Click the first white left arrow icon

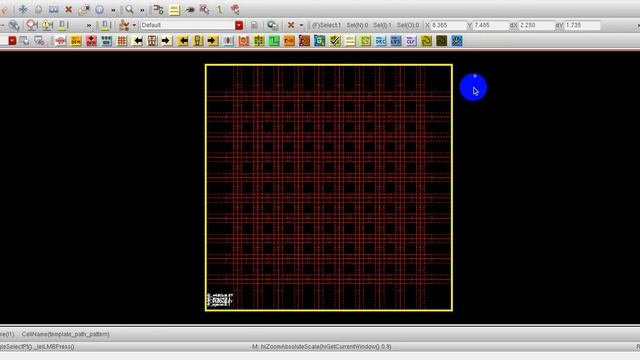[138, 41]
